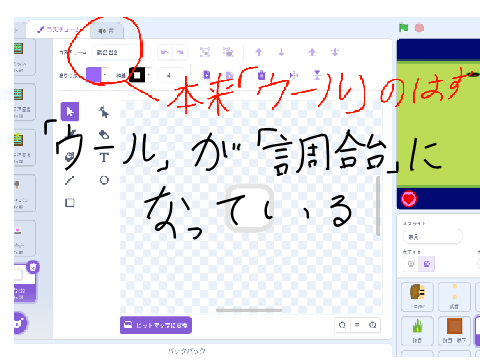Click the Convert to Bitmap button

(x=156, y=325)
